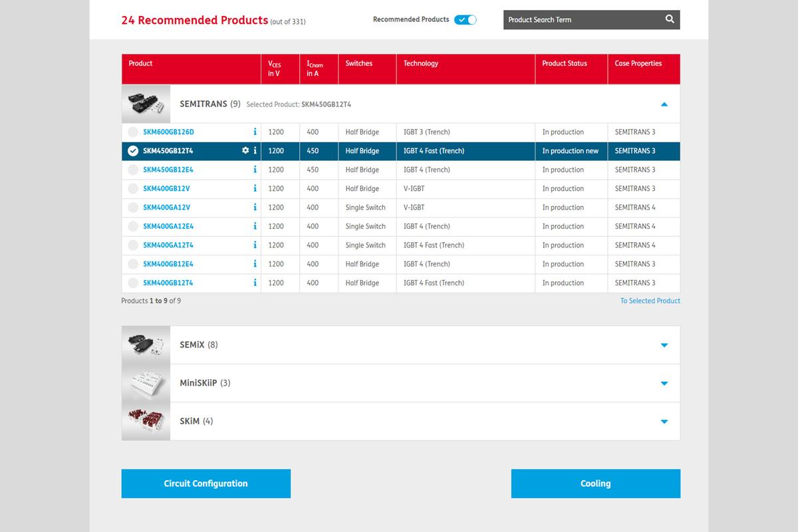Click the search magnifier icon
The width and height of the screenshot is (798, 532).
tap(670, 19)
